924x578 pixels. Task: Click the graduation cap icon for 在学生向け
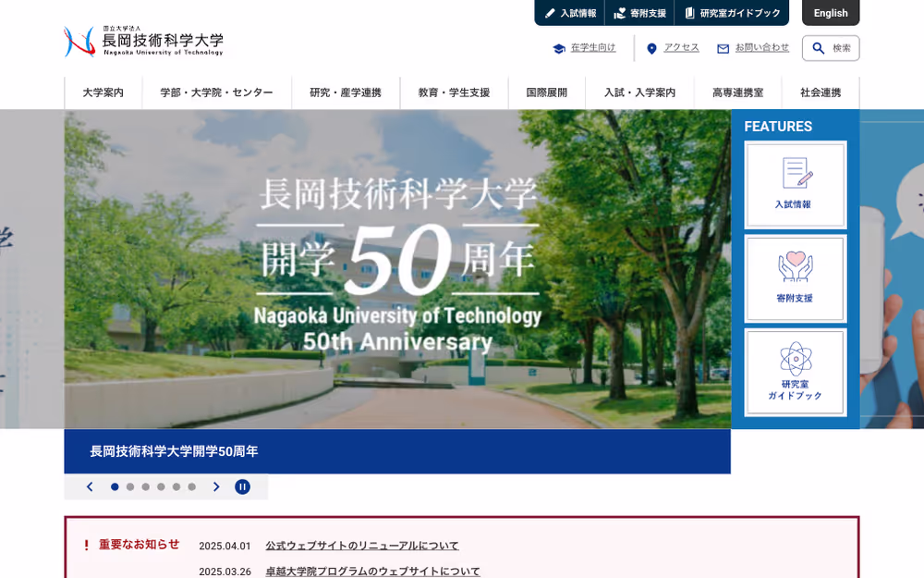[x=559, y=48]
